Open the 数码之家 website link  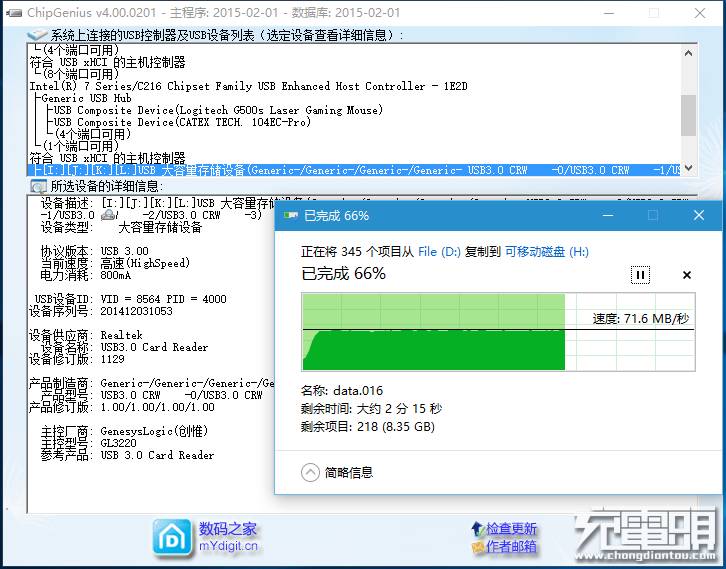point(228,537)
